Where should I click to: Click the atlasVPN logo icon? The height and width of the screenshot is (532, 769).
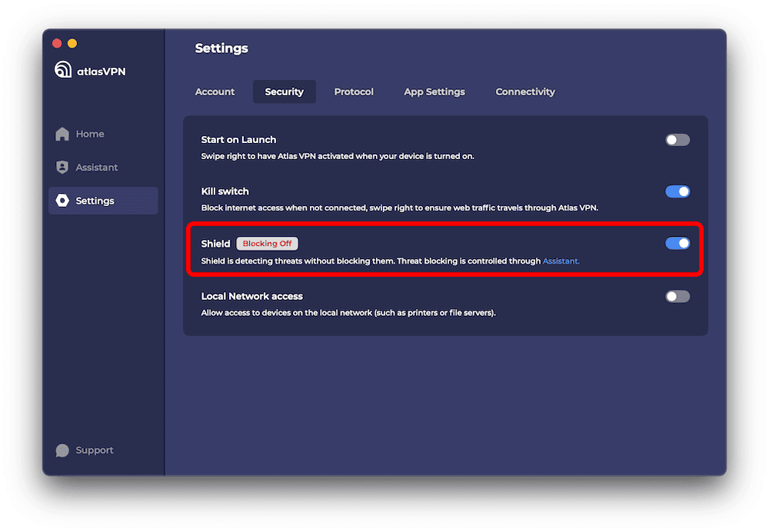coord(62,70)
